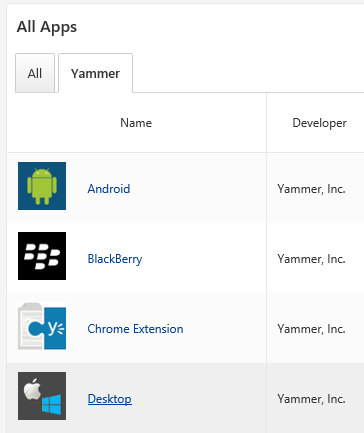Screen dimensions: 364x433
Task: Select Yammer, Inc. in the Desktop row
Action: [x=311, y=399]
